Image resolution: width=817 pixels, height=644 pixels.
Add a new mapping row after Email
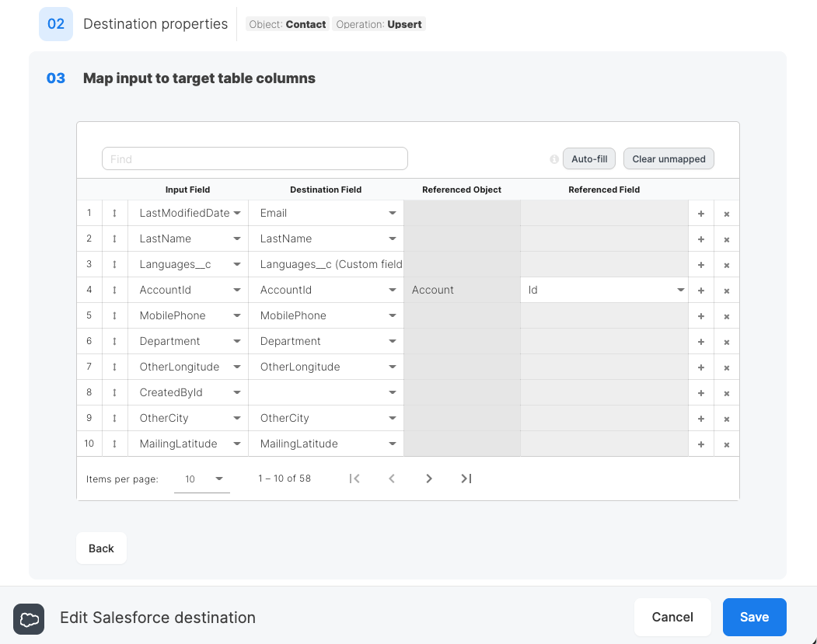[x=700, y=213]
